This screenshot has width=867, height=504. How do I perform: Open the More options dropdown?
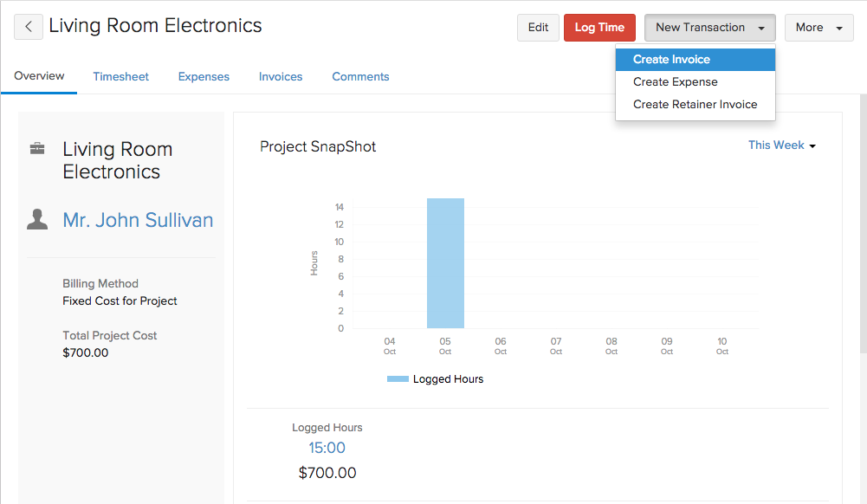coord(818,28)
